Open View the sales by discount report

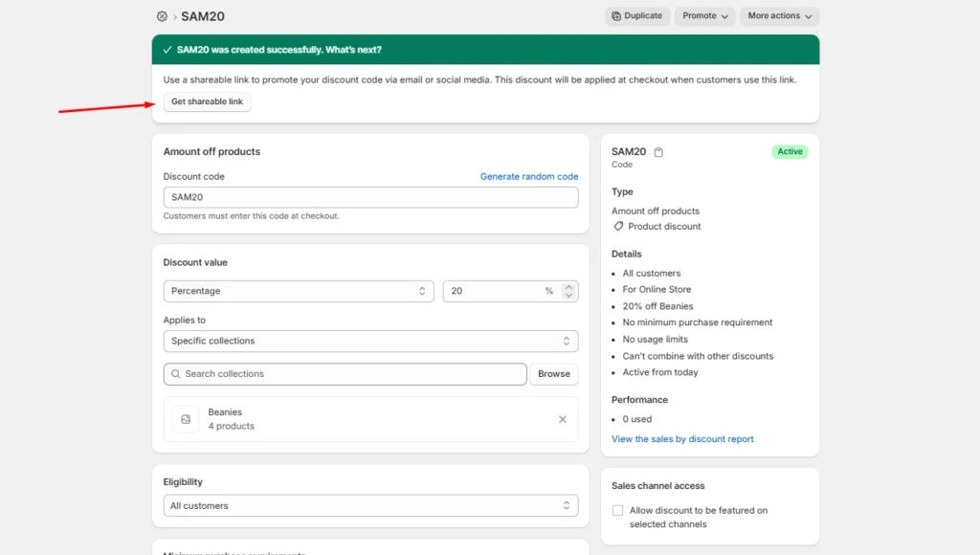tap(682, 439)
